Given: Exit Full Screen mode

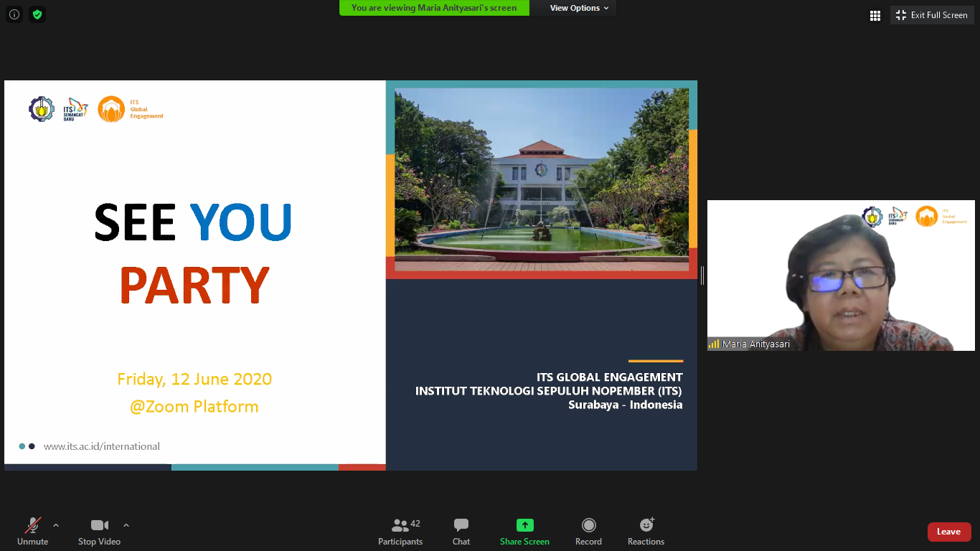Looking at the screenshot, I should pyautogui.click(x=932, y=15).
